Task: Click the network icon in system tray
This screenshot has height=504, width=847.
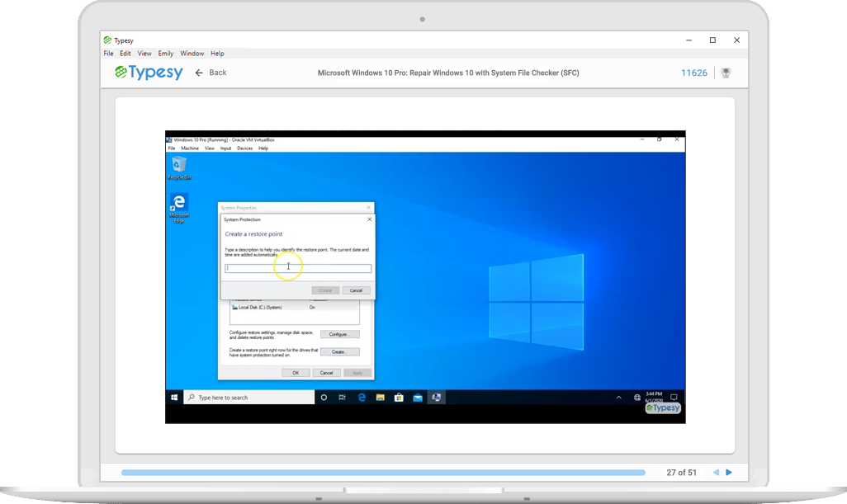Action: click(636, 397)
